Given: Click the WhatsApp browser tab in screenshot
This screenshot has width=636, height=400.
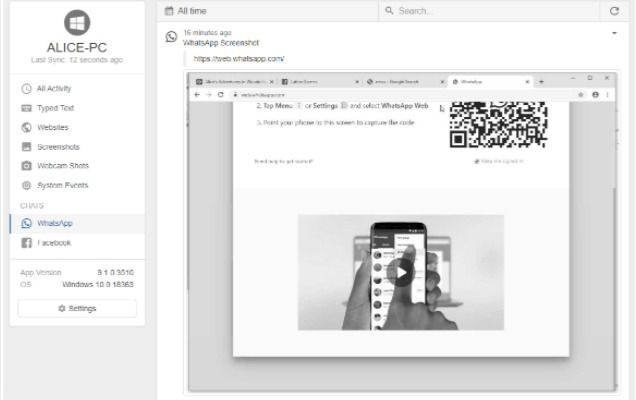Looking at the screenshot, I should click(490, 82).
